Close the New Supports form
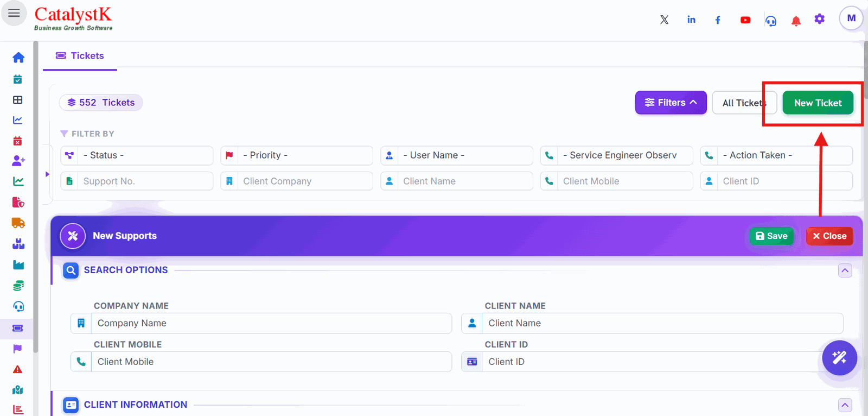868x416 pixels. click(x=829, y=236)
